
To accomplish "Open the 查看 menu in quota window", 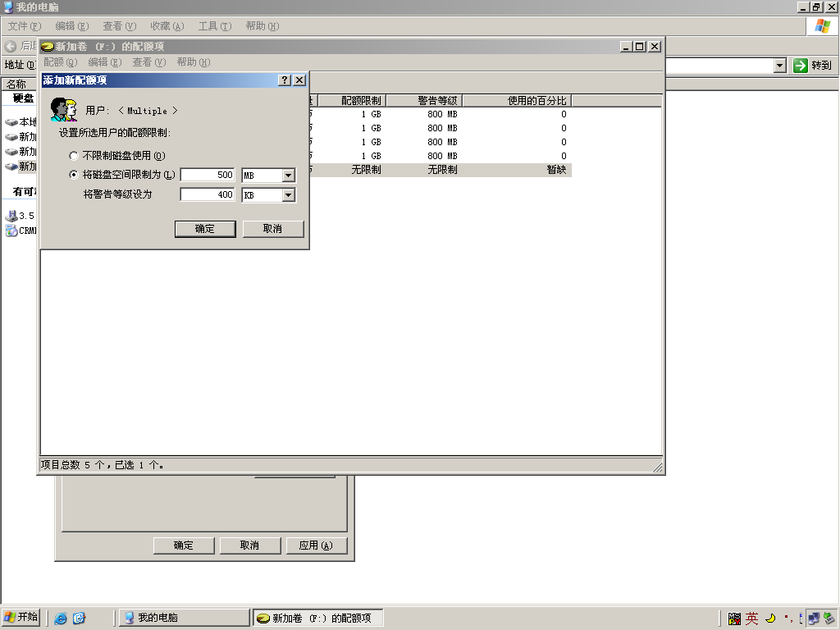I will pyautogui.click(x=149, y=62).
